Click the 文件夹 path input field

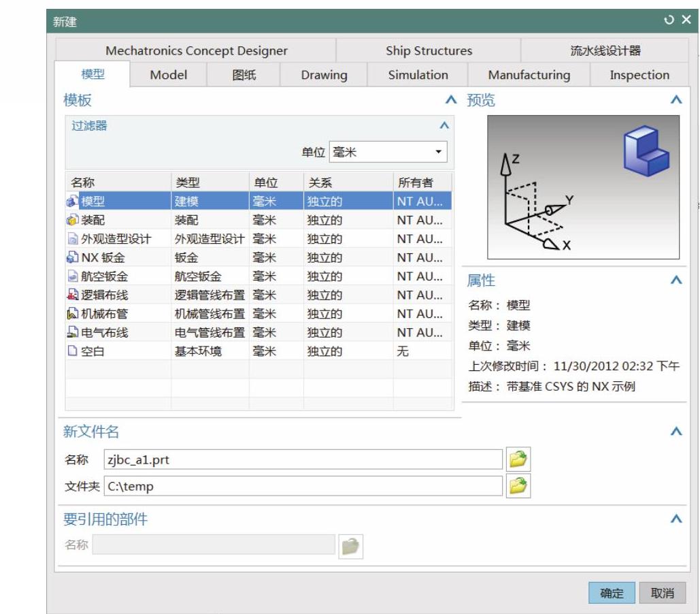coord(303,486)
